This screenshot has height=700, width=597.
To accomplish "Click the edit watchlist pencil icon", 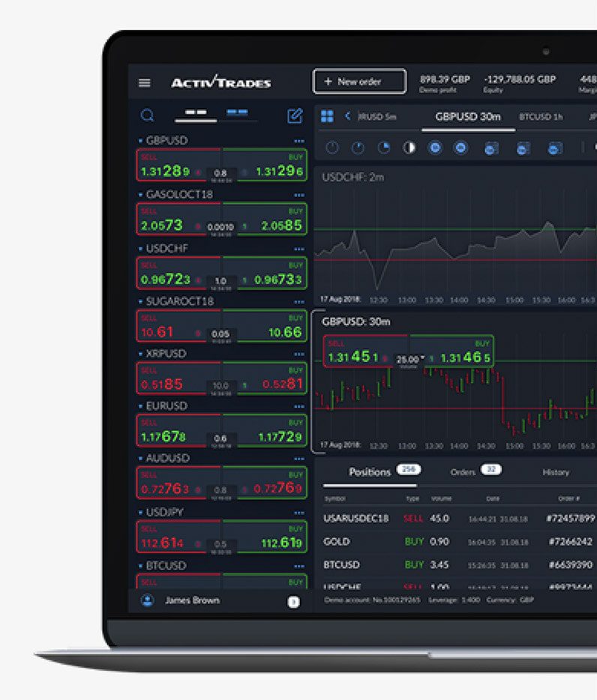I will pos(295,115).
